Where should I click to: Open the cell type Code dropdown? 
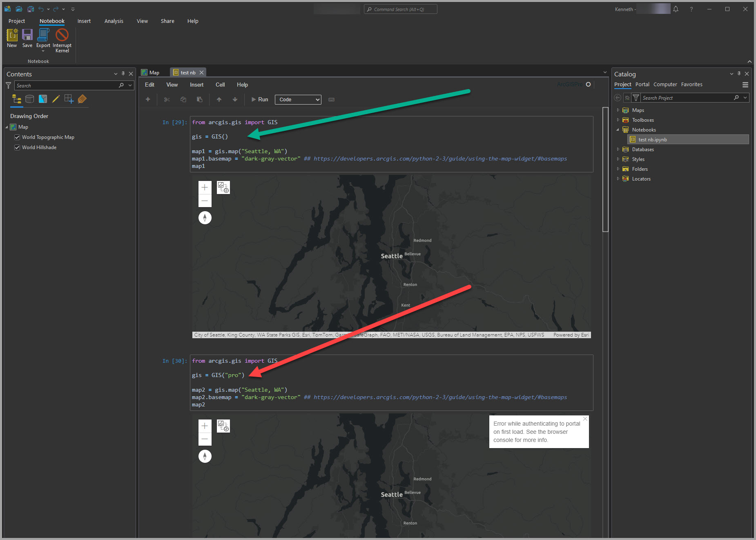pos(298,100)
